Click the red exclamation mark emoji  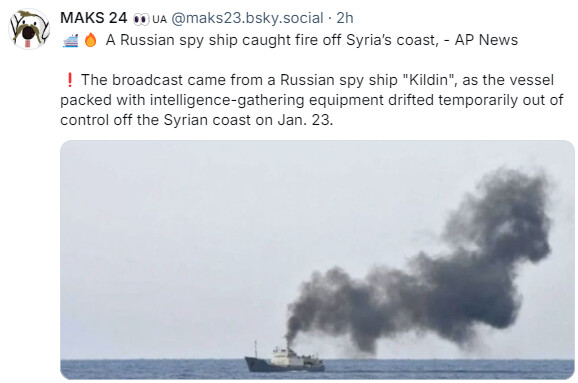click(69, 80)
